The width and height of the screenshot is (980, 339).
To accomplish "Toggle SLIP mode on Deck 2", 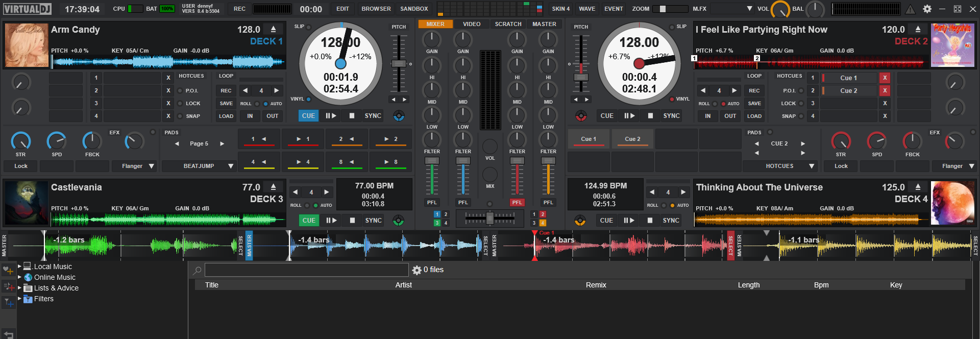I will coord(672,27).
